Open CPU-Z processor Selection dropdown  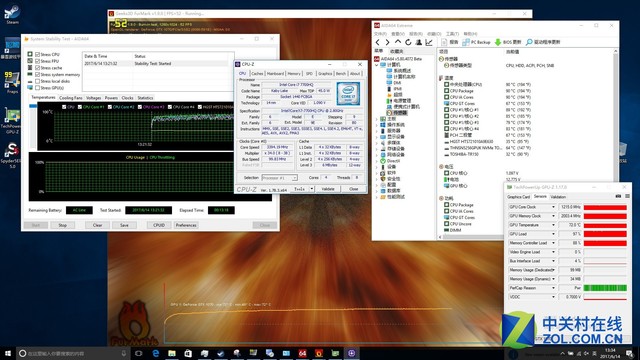pyautogui.click(x=280, y=178)
